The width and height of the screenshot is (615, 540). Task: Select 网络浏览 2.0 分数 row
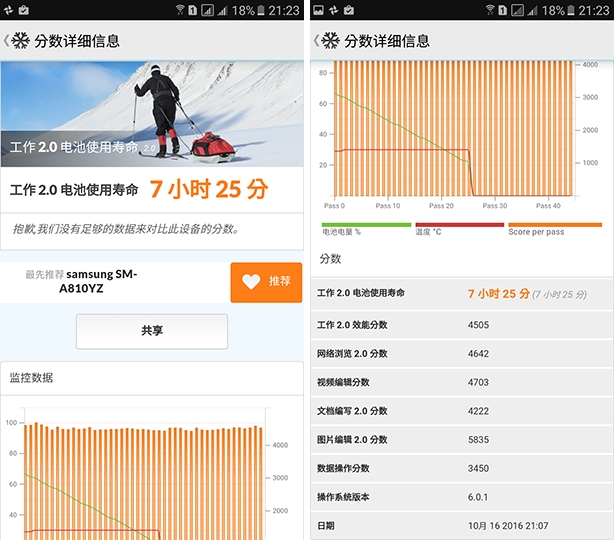point(462,353)
